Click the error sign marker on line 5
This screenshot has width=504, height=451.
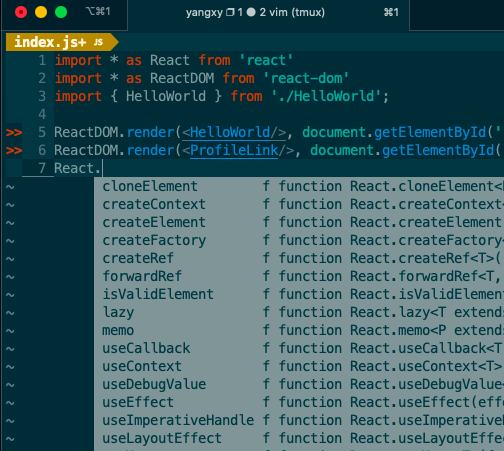14,133
